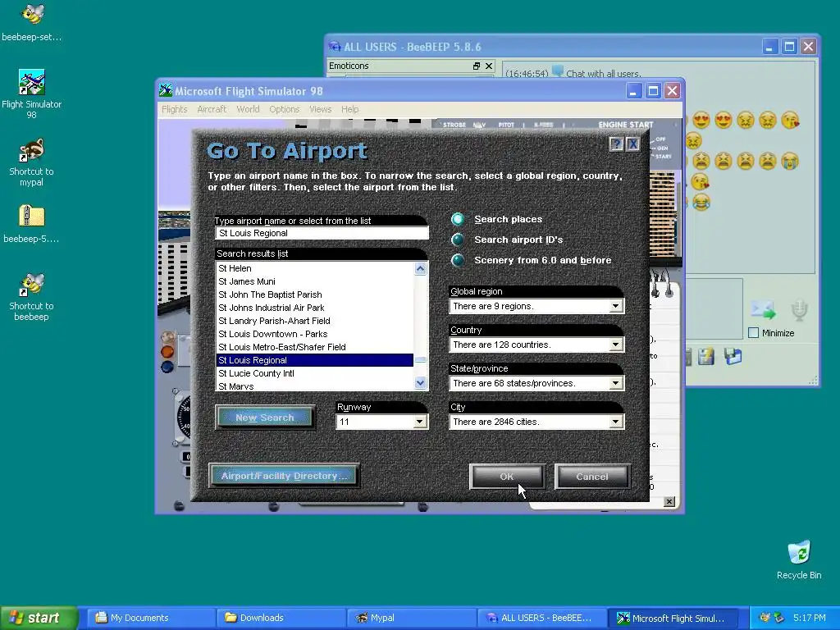Image resolution: width=840 pixels, height=630 pixels.
Task: Close the BeeBEEP Emoticons panel
Action: [x=489, y=66]
